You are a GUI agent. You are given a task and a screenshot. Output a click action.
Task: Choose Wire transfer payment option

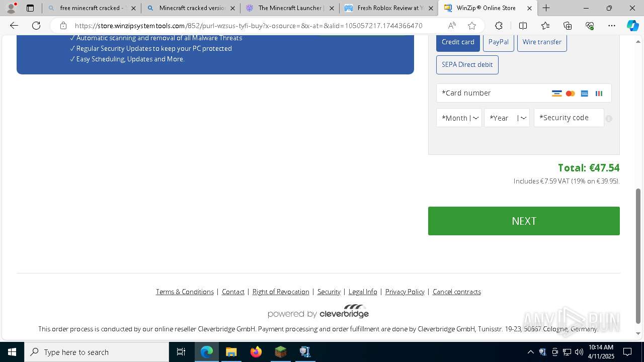[x=542, y=42]
